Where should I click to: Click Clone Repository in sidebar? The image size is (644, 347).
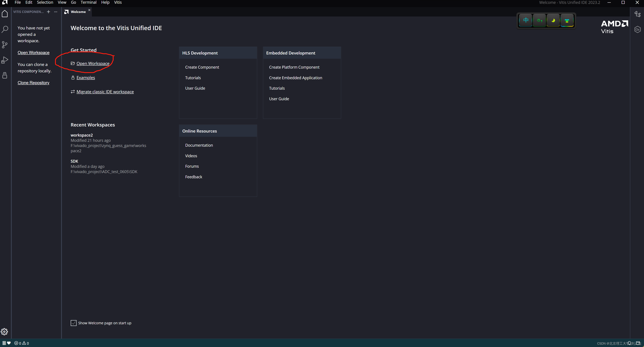coord(33,83)
